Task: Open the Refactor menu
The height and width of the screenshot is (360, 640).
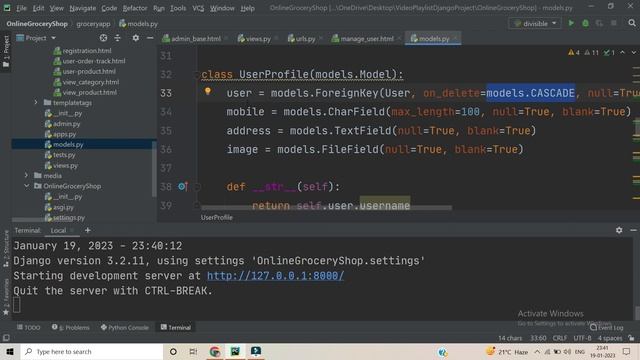Action: pyautogui.click(x=135, y=8)
